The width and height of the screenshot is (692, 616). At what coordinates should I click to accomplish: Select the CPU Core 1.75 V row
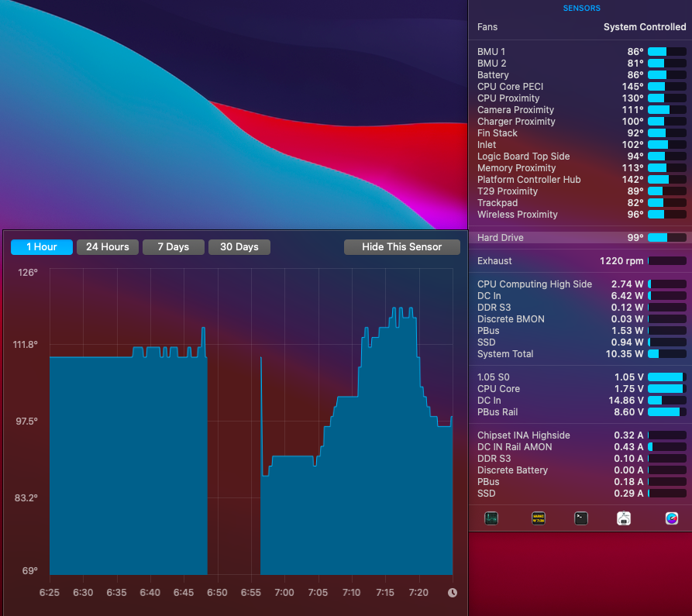581,389
